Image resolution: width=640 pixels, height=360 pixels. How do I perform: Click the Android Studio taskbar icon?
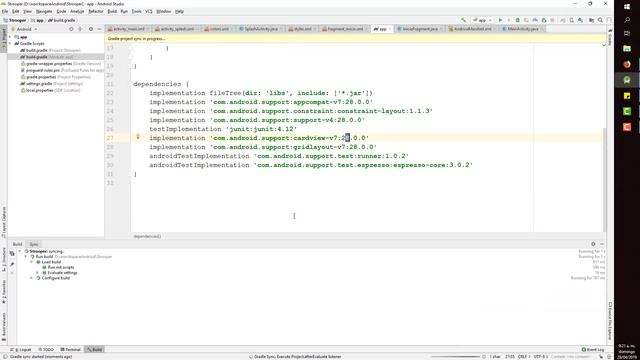[x=627, y=80]
